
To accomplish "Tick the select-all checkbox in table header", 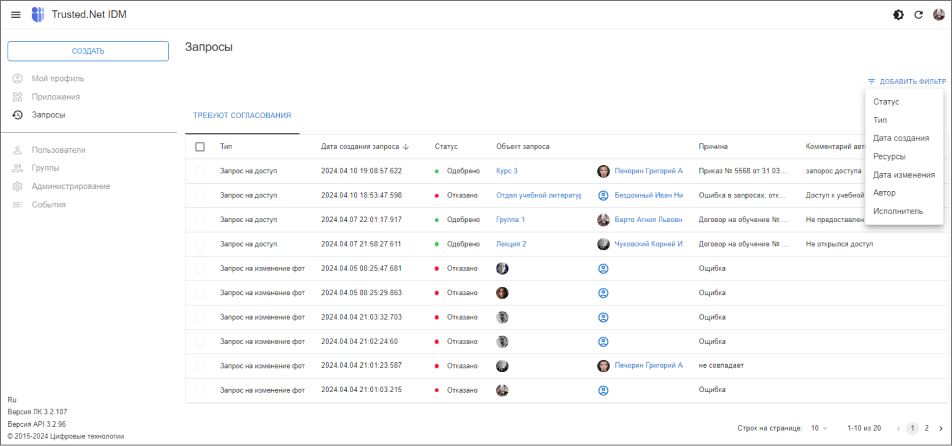I will (x=200, y=147).
